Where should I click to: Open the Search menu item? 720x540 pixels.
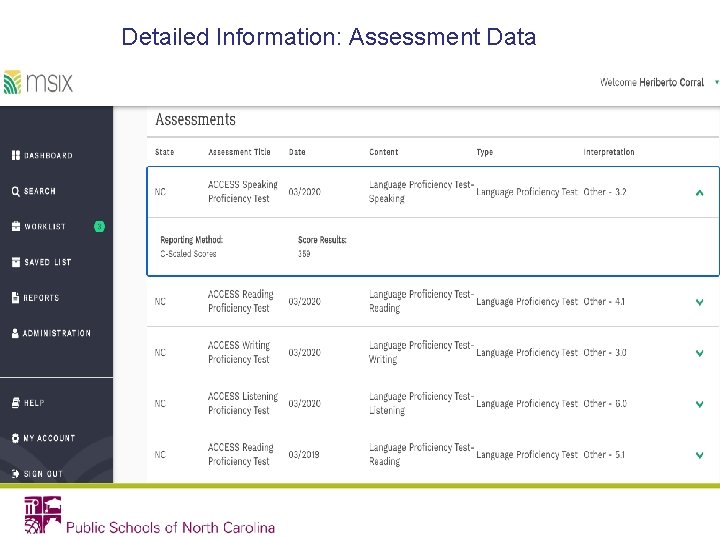tap(39, 191)
